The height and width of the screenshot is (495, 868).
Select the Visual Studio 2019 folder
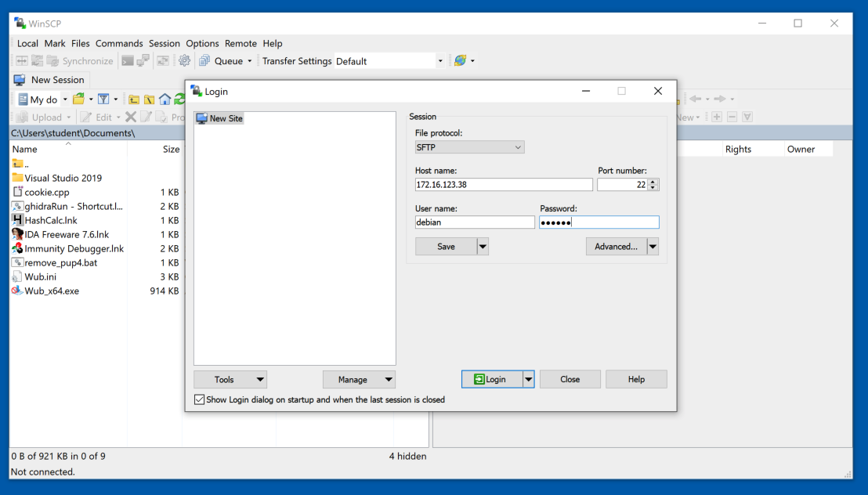[57, 178]
